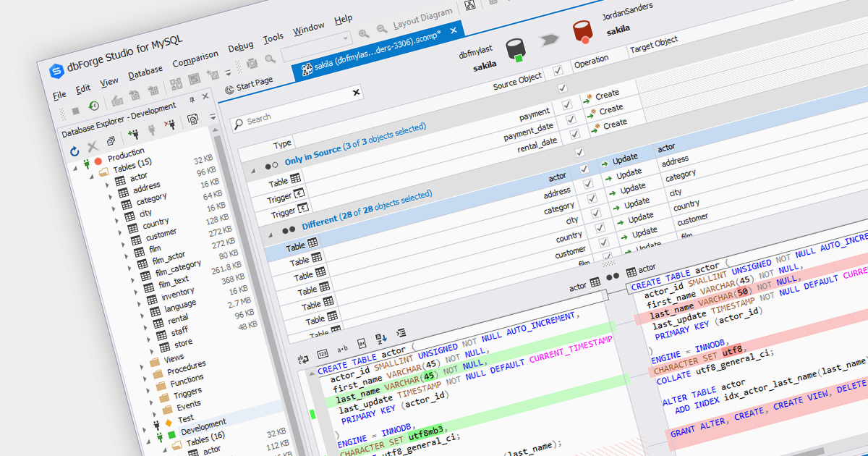Close the Database Explorer panel
The image size is (868, 456).
click(205, 96)
